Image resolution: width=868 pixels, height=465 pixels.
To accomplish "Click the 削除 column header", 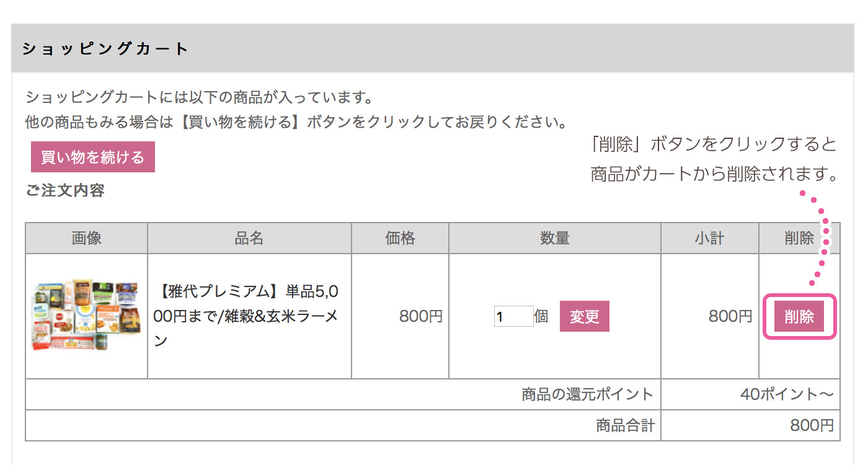I will 799,238.
